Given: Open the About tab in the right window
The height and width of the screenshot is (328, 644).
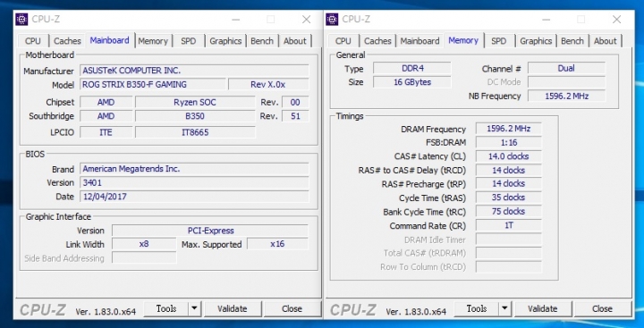Looking at the screenshot, I should point(605,41).
